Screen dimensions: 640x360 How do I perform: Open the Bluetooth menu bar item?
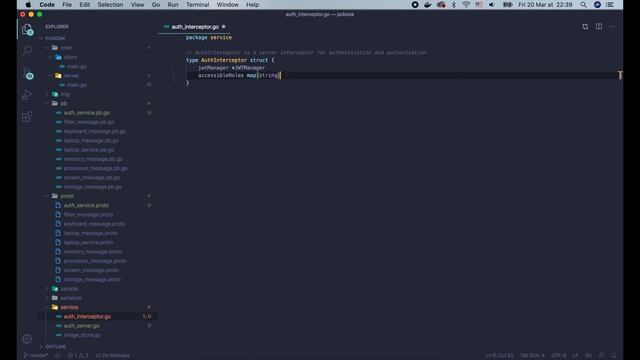tap(453, 5)
